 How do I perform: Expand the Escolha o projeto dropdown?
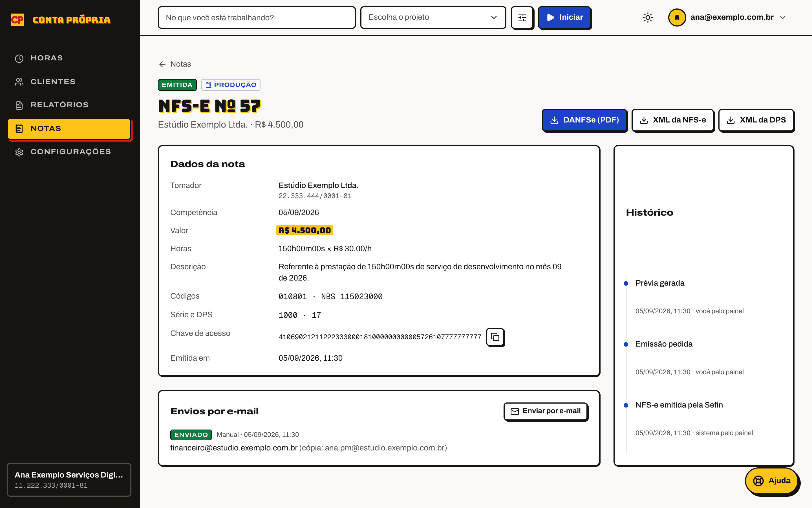click(433, 17)
